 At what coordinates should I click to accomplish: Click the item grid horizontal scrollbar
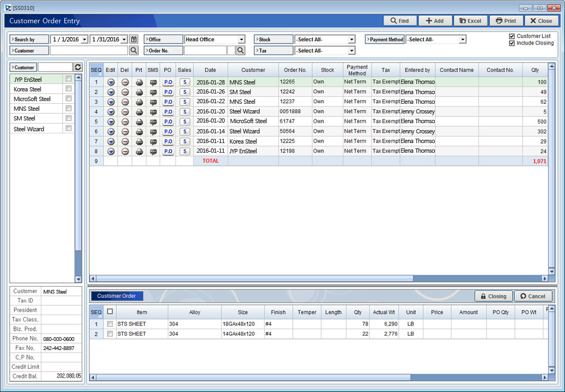click(x=253, y=377)
